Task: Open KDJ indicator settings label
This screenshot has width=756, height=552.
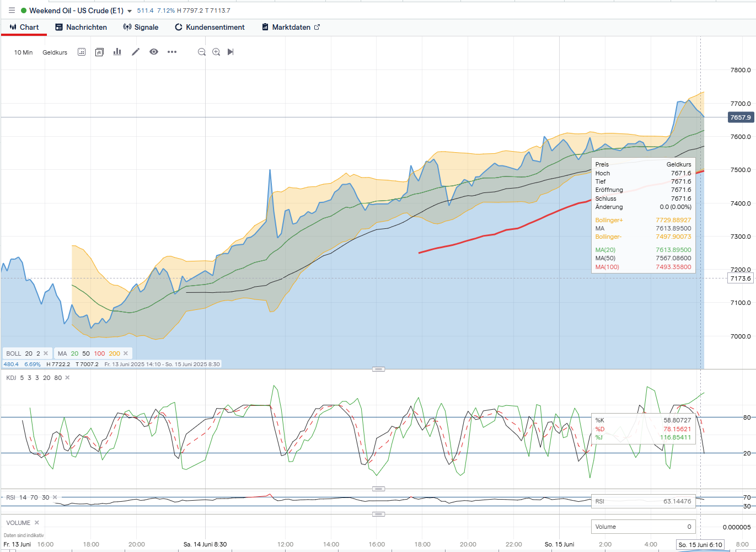Action: (11, 378)
